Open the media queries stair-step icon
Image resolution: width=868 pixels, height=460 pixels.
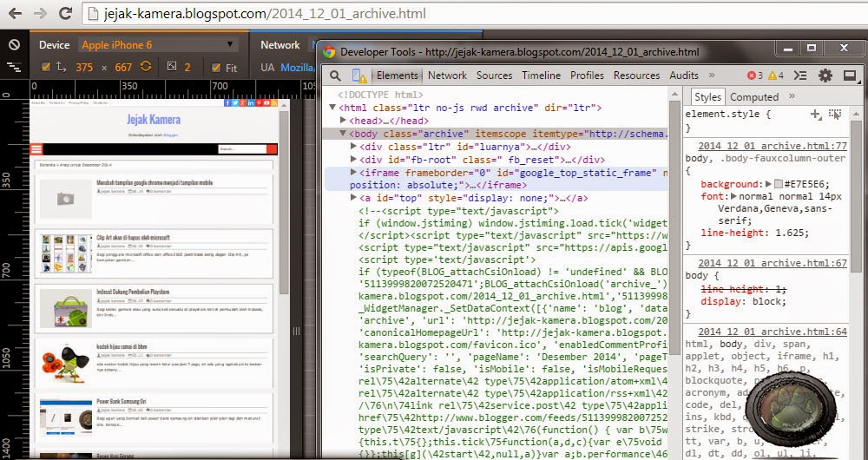tap(15, 68)
